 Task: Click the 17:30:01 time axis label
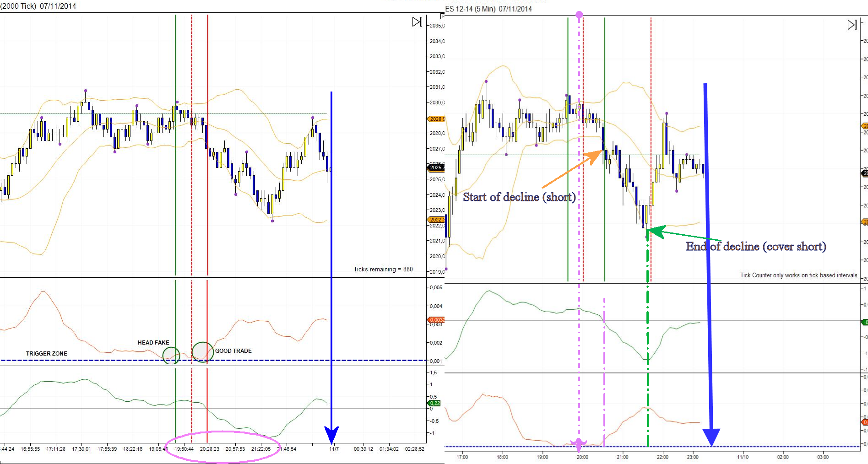81,449
